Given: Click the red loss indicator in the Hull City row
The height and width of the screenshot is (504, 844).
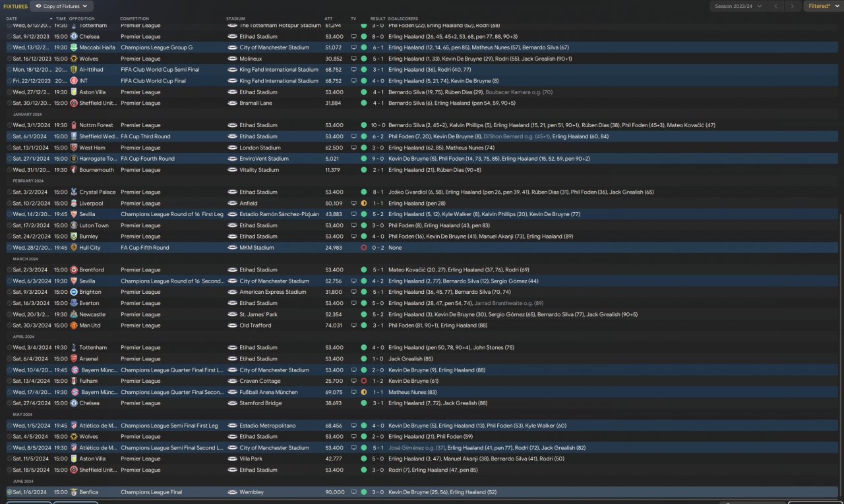Looking at the screenshot, I should click(363, 248).
